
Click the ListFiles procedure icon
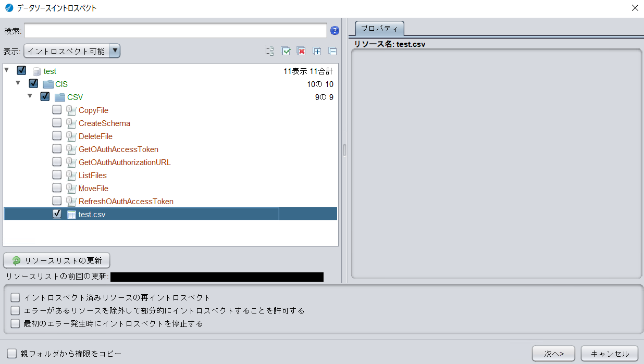[71, 175]
